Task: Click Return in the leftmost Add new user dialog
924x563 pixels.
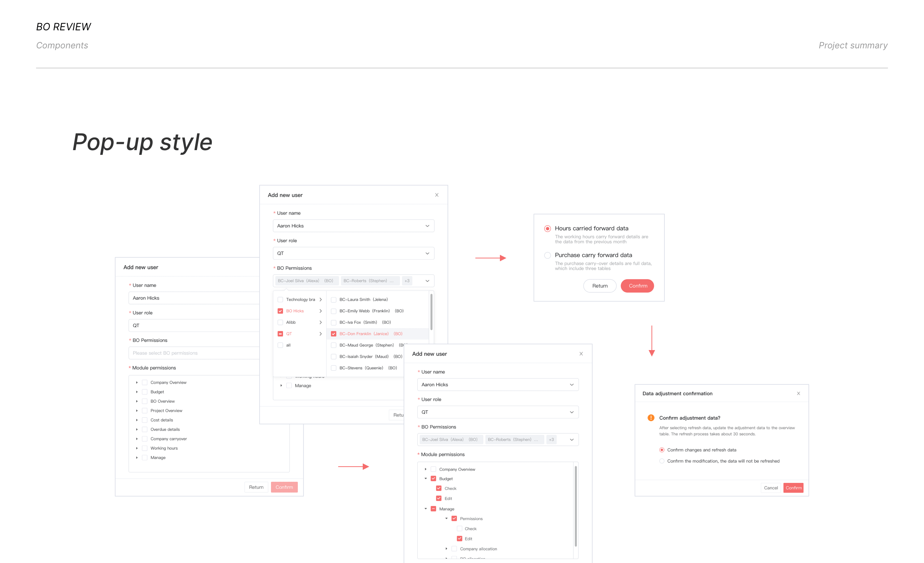Action: 256,487
